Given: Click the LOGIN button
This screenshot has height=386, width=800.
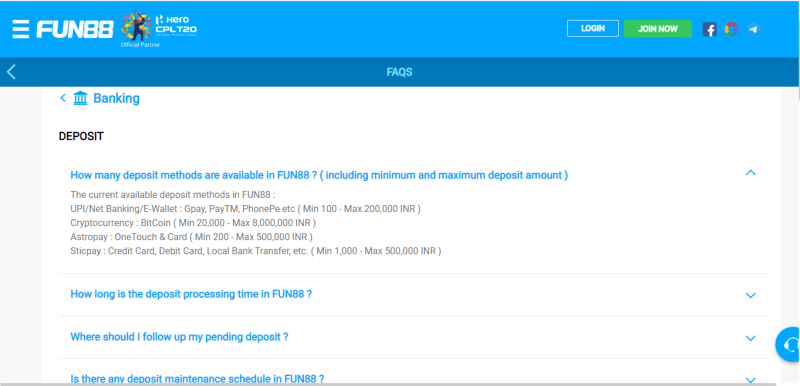Looking at the screenshot, I should (x=592, y=29).
